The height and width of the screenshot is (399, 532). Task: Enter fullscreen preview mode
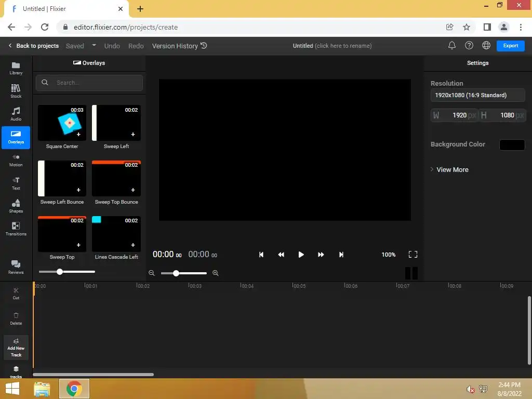pos(413,255)
